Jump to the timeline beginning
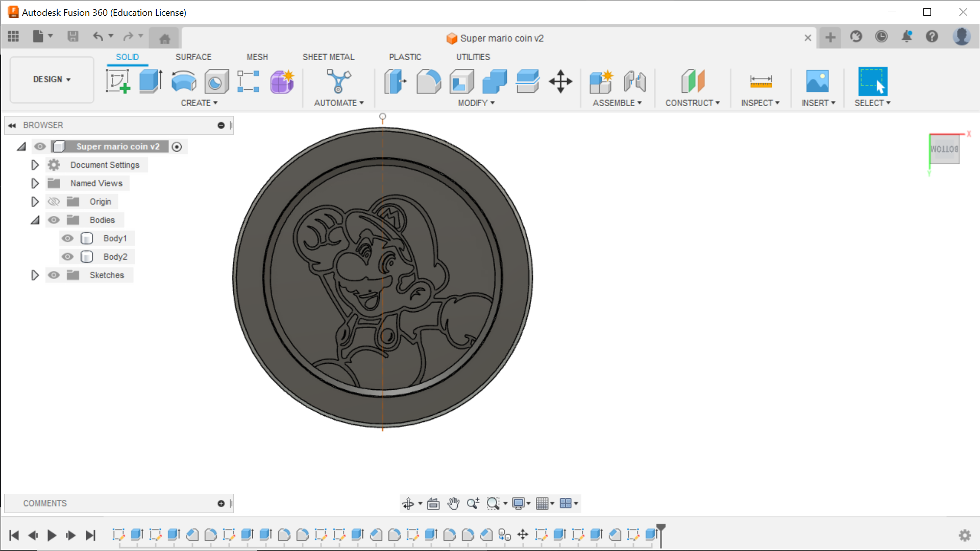Screen dimensions: 980x551 pos(14,535)
